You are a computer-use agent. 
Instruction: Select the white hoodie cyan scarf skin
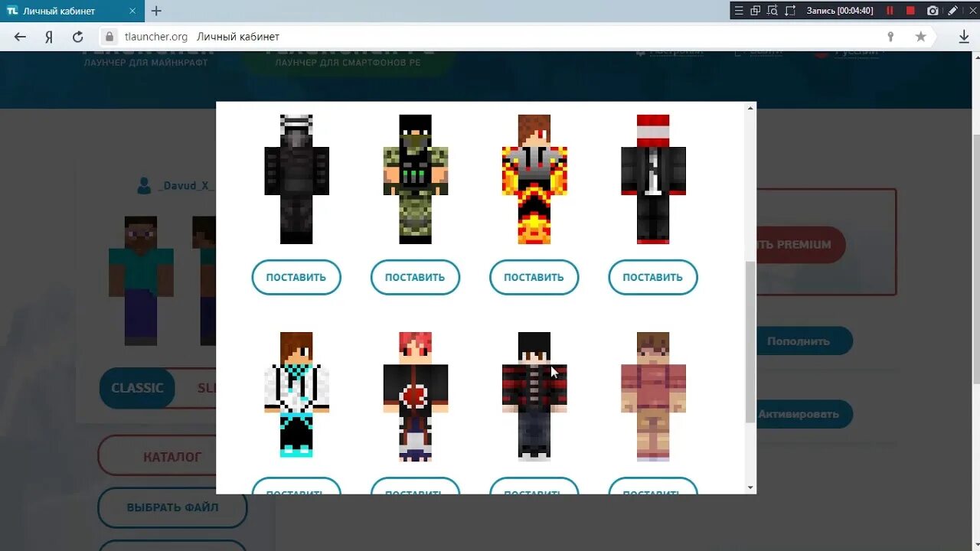[x=296, y=395]
